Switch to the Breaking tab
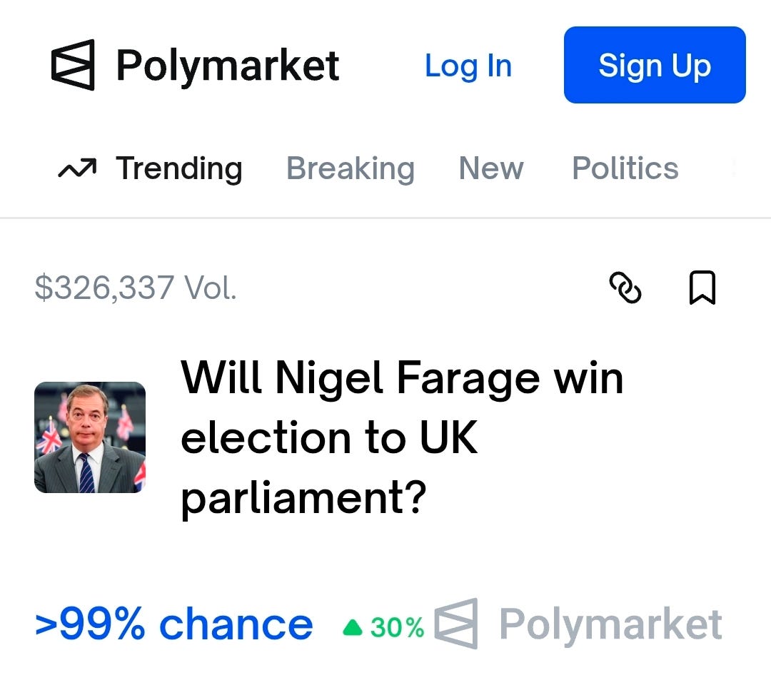Image resolution: width=771 pixels, height=700 pixels. point(351,168)
